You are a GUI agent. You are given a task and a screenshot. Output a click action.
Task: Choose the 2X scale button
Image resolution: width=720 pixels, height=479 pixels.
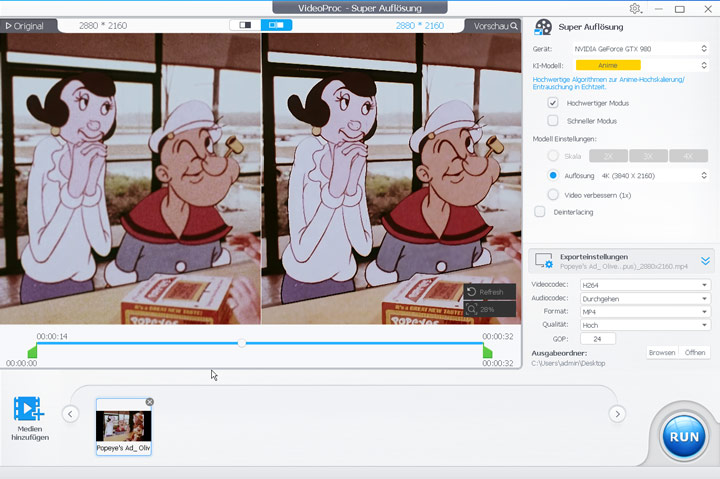click(x=608, y=156)
